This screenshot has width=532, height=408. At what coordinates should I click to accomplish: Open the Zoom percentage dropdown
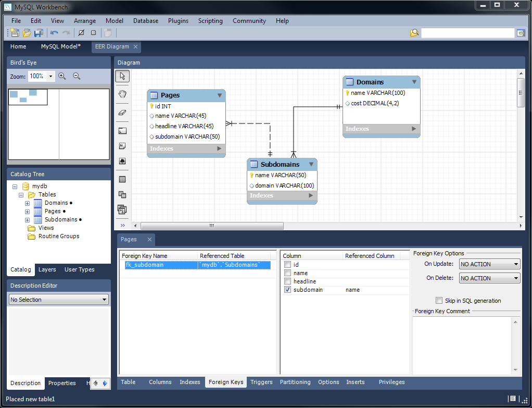click(x=50, y=76)
